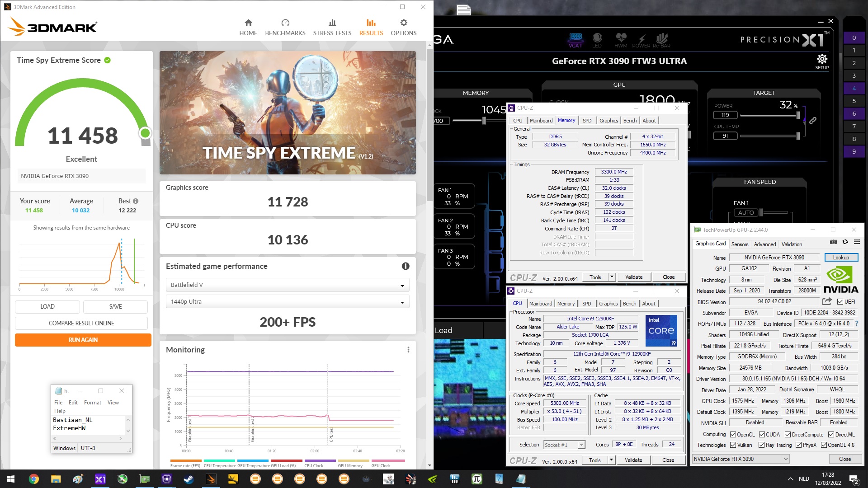Toggle link icon beside power target
Screen dimensions: 868x488
[813, 121]
